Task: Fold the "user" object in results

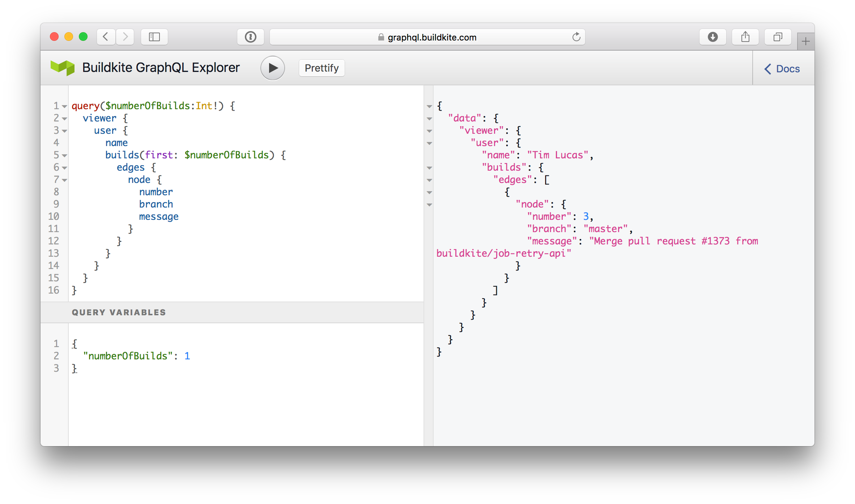Action: click(x=429, y=143)
